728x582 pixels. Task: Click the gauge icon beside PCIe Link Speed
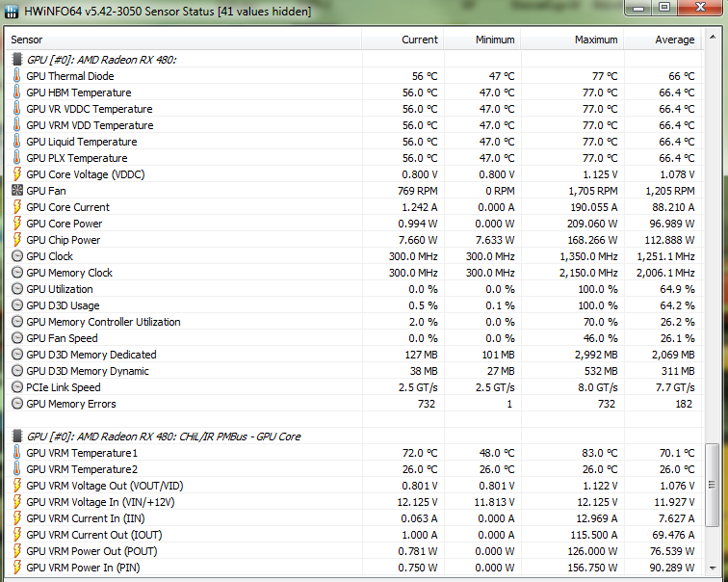coord(17,387)
